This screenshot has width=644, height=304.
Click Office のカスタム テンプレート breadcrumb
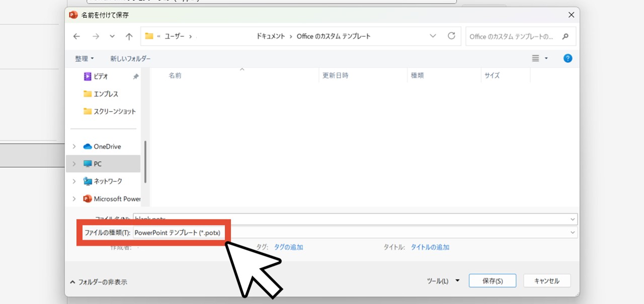click(334, 36)
